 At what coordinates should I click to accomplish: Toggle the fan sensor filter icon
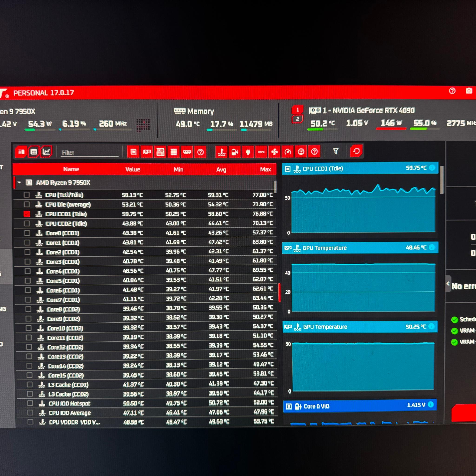coord(274,152)
